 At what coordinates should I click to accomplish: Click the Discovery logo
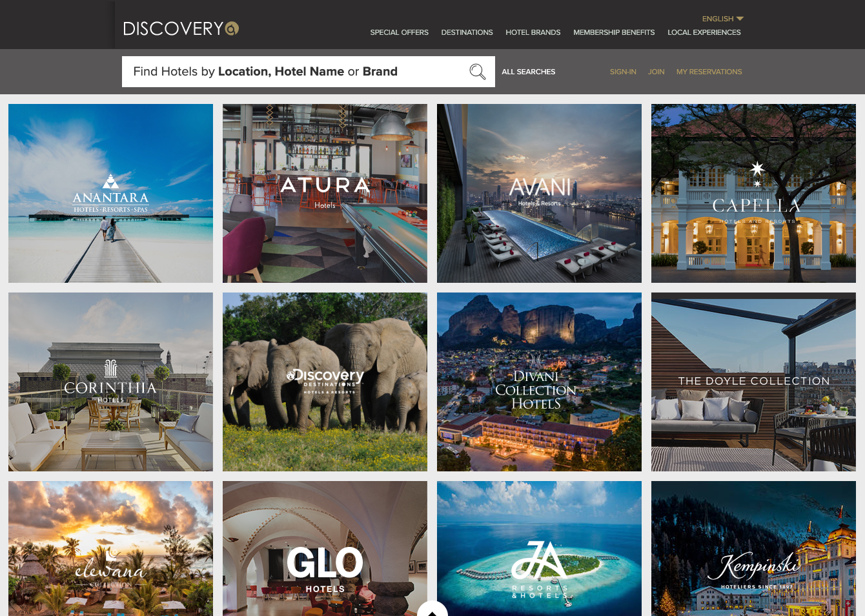tap(181, 28)
